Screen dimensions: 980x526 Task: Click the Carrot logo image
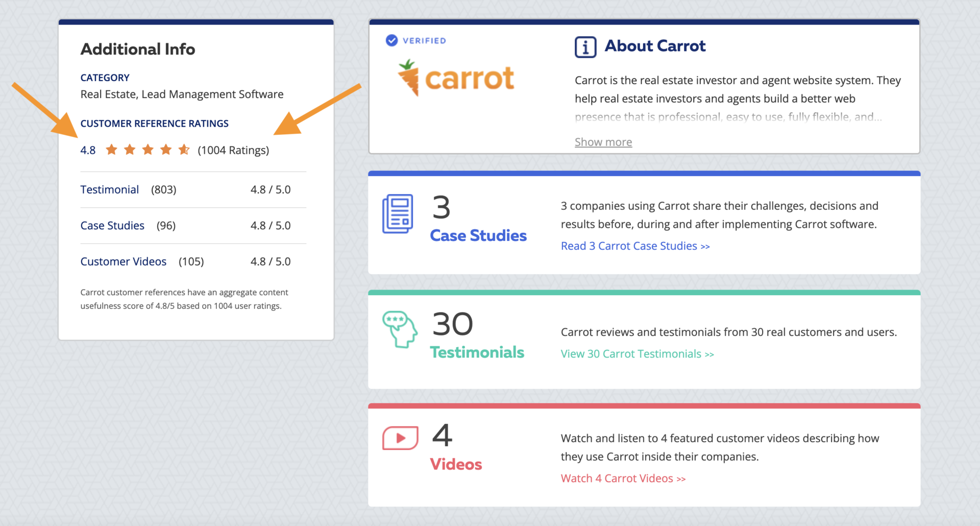[456, 78]
